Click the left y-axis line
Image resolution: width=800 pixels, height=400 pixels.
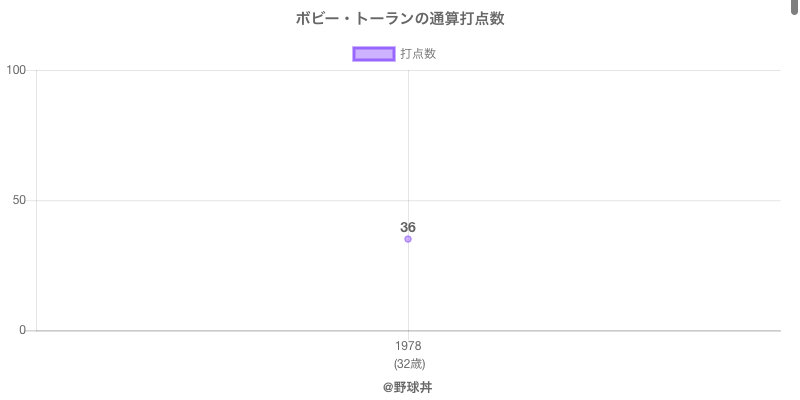coord(37,260)
